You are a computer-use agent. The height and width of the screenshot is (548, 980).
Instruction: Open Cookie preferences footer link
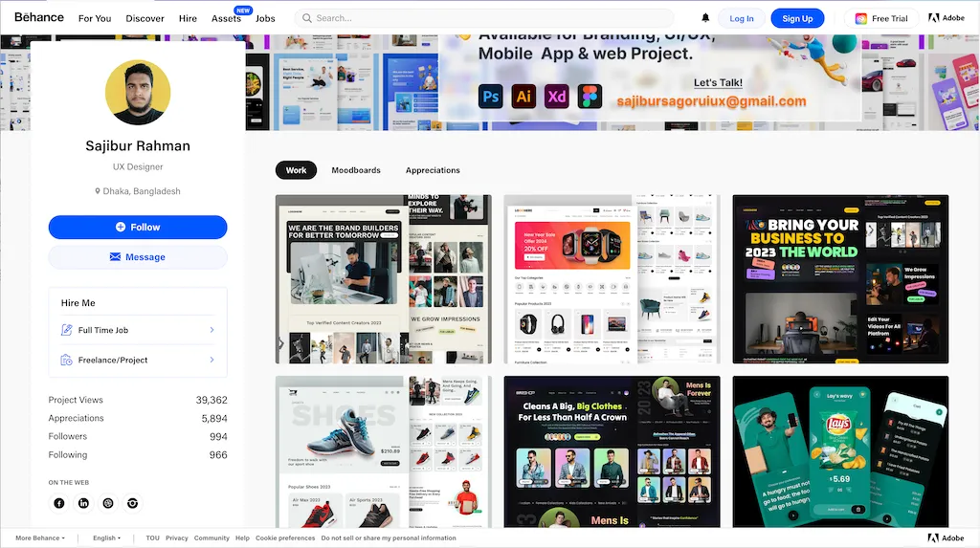[285, 538]
